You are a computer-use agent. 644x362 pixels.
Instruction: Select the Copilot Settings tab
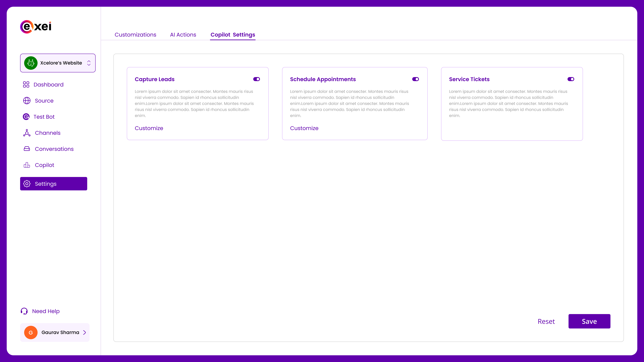233,35
